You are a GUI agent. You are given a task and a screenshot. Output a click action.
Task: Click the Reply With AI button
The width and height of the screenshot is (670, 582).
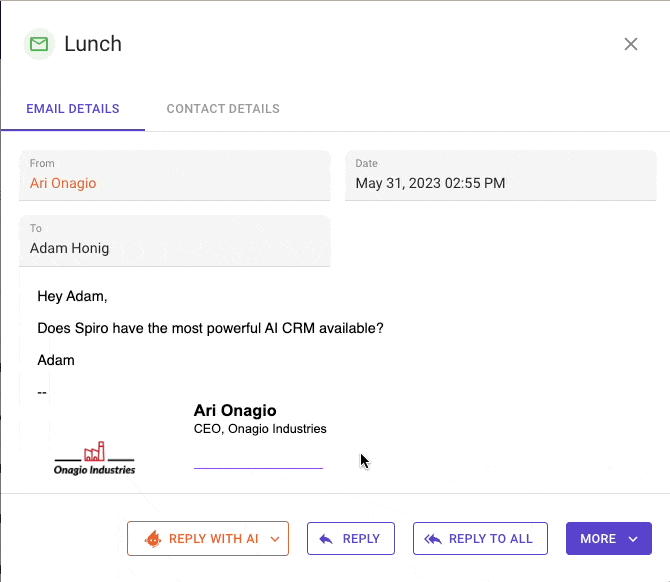(x=208, y=538)
